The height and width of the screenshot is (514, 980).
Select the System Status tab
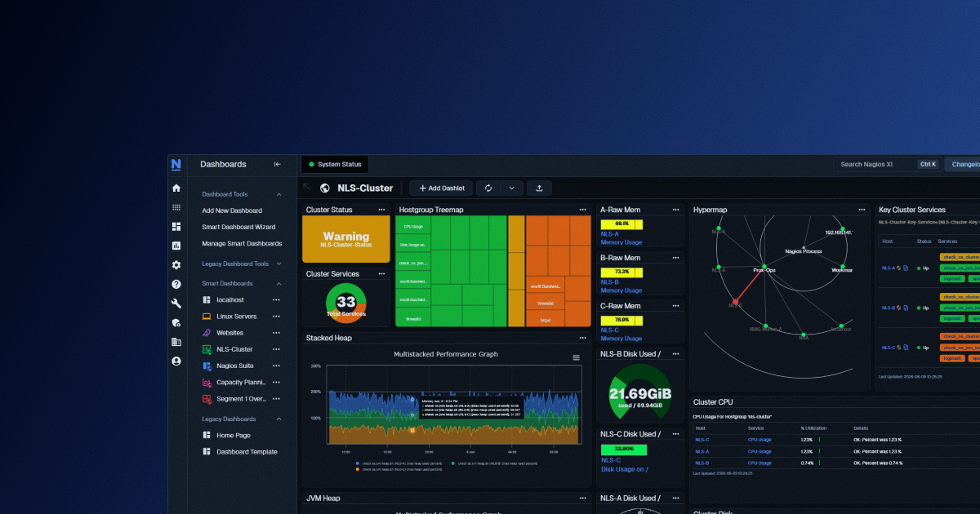pos(335,164)
